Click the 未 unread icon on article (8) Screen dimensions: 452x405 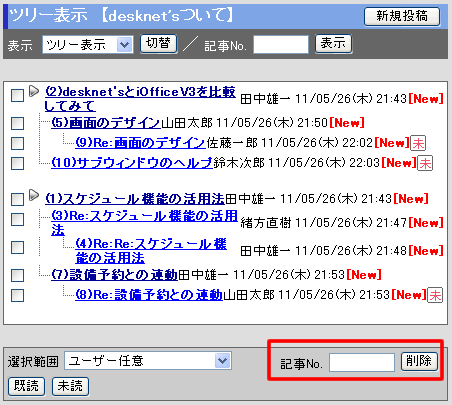pyautogui.click(x=435, y=295)
